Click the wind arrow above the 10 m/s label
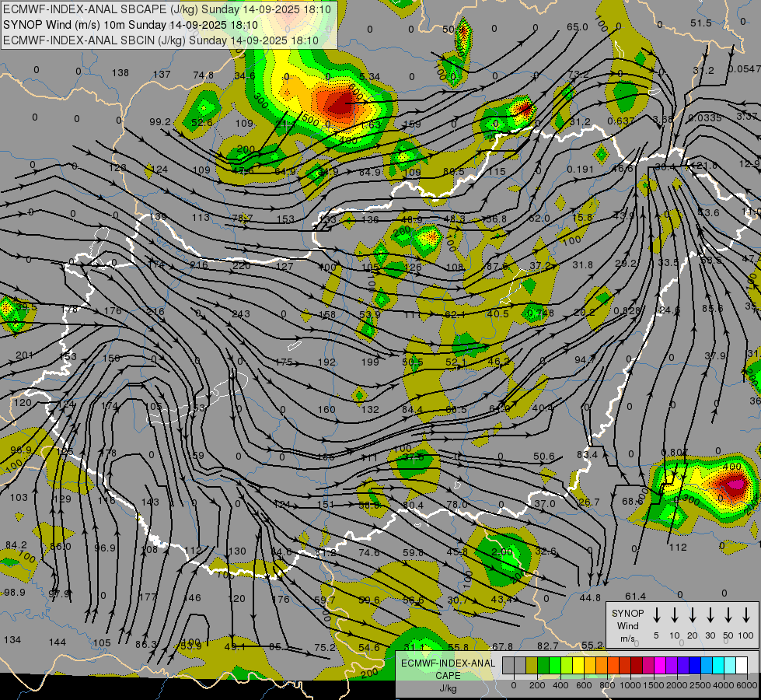761x700 pixels. pyautogui.click(x=674, y=615)
